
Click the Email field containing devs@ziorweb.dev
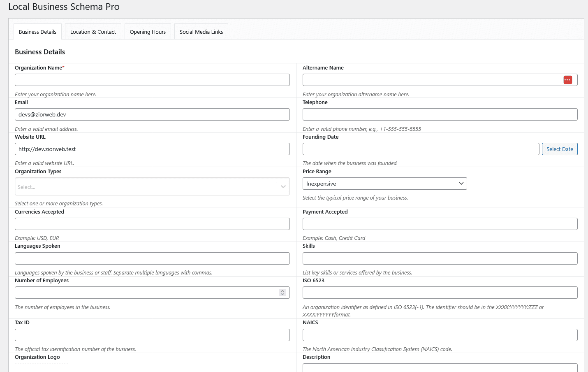[152, 114]
